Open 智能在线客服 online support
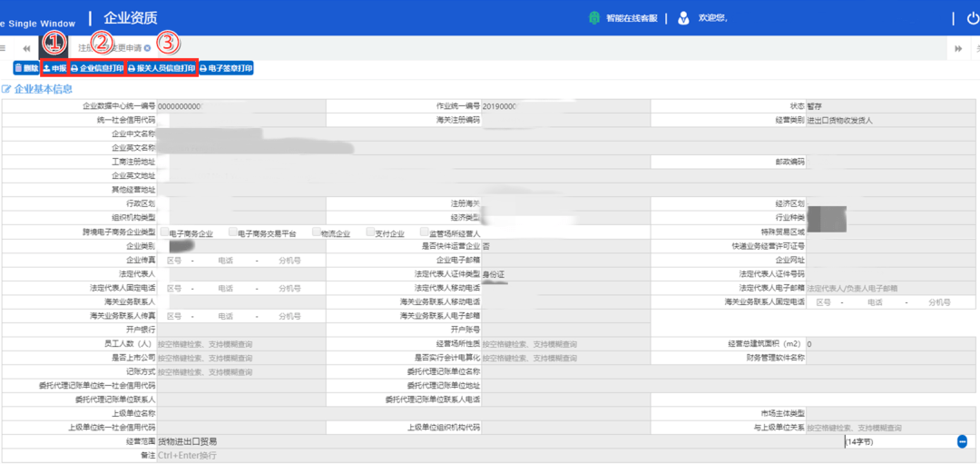 624,18
